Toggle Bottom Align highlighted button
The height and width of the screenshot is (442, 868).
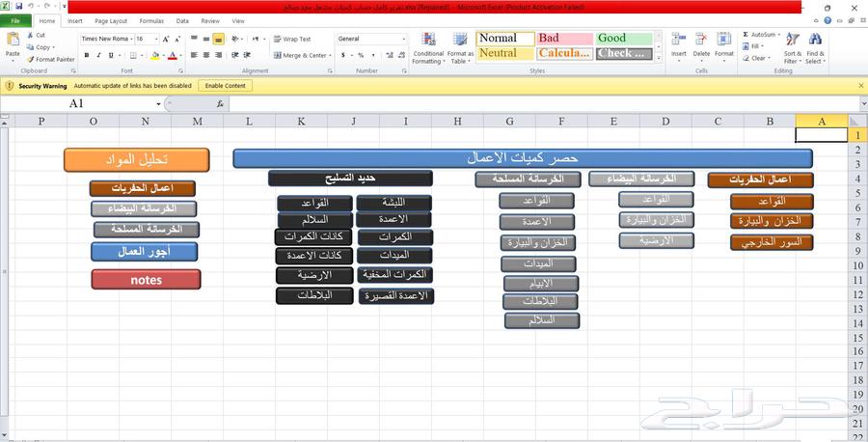(218, 39)
